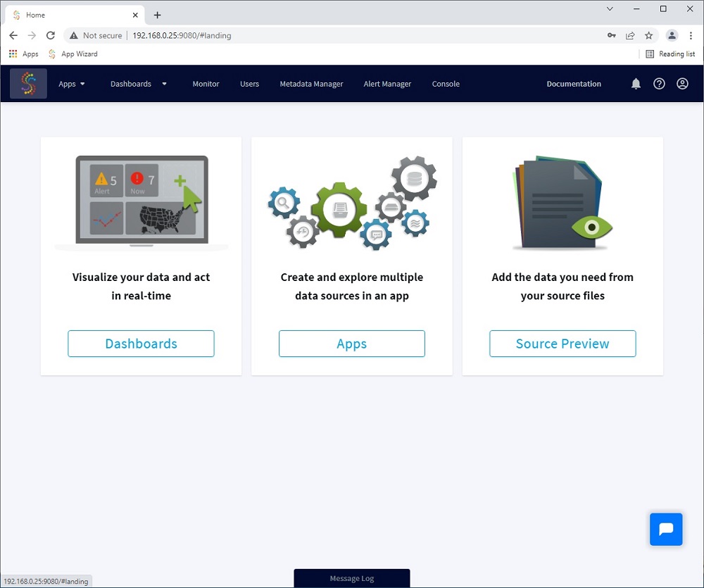The image size is (704, 588).
Task: Click 'Visualize your data and act in real-time' text
Action: click(141, 287)
